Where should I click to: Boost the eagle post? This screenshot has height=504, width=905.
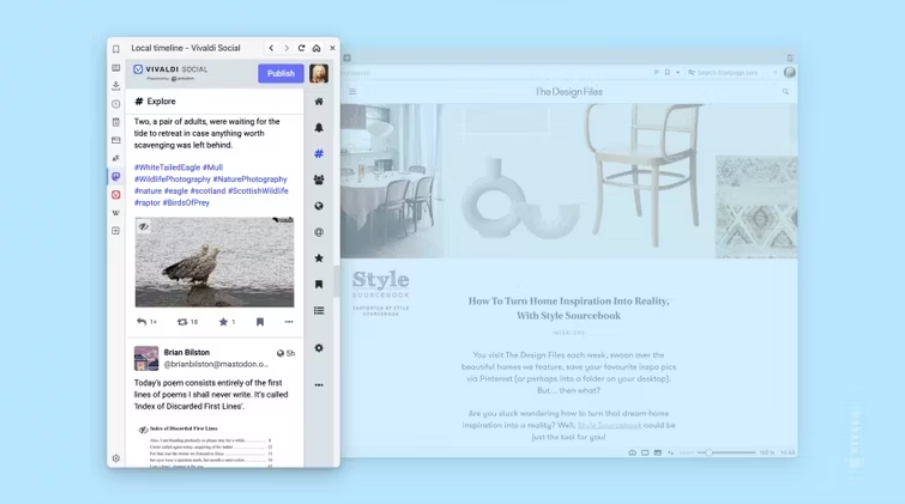182,322
